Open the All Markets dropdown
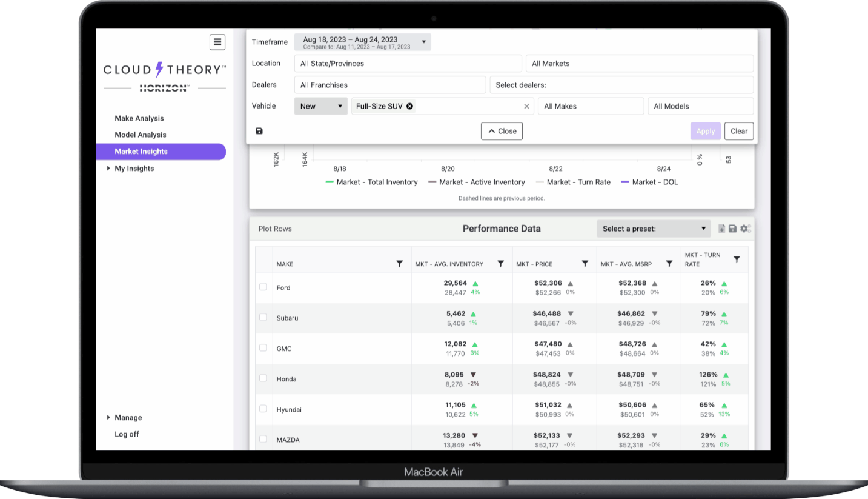Image resolution: width=868 pixels, height=499 pixels. 640,64
